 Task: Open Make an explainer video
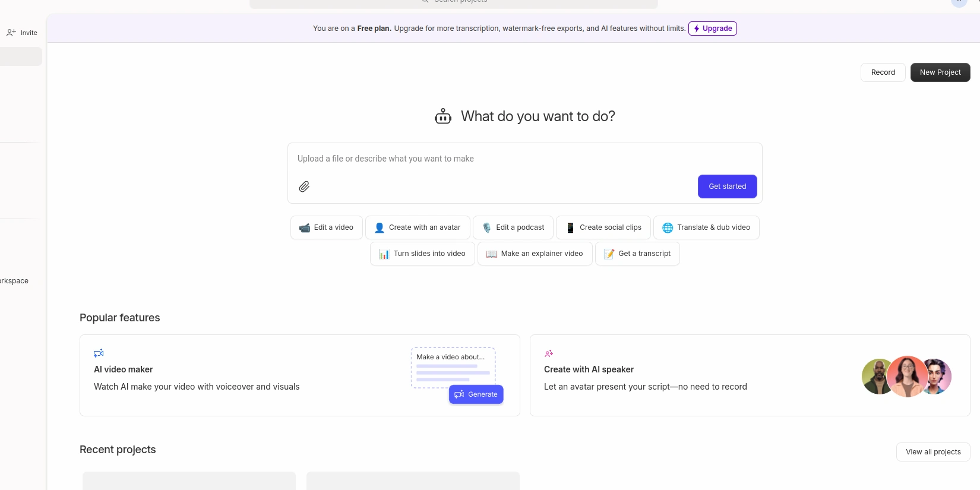point(535,254)
